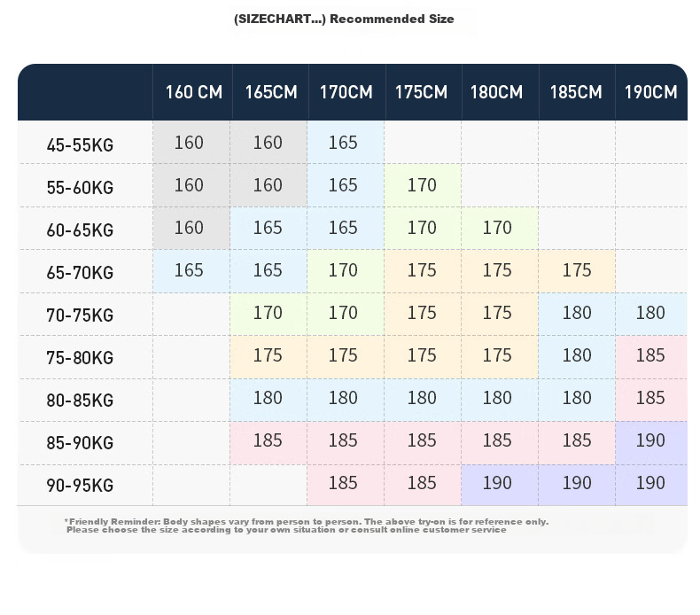This screenshot has width=700, height=615.
Task: Choose 170 in the 65-70KG row
Action: 343,270
